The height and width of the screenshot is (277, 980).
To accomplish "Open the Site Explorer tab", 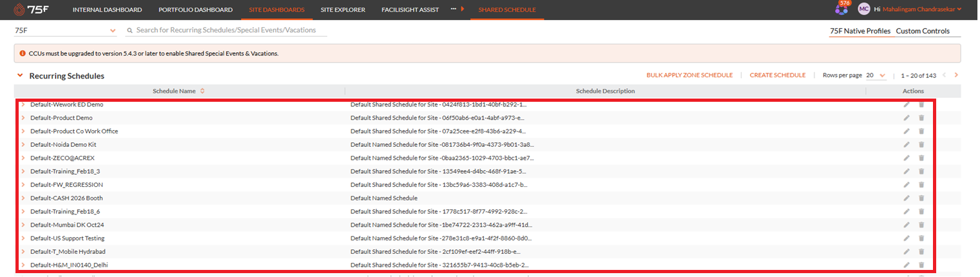I will [x=343, y=10].
